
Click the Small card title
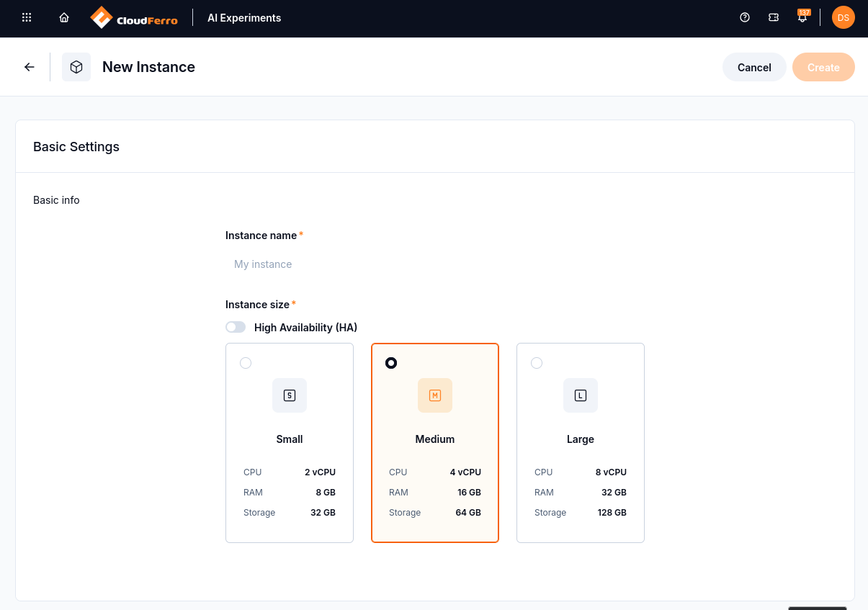pyautogui.click(x=290, y=439)
